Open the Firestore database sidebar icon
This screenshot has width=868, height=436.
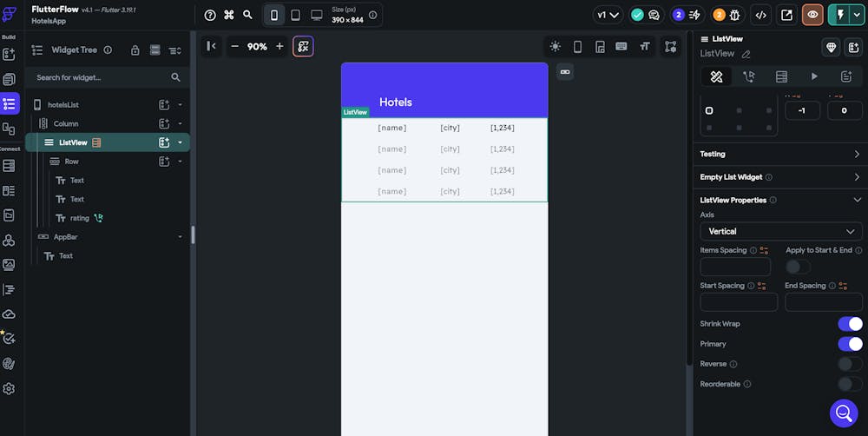point(9,166)
